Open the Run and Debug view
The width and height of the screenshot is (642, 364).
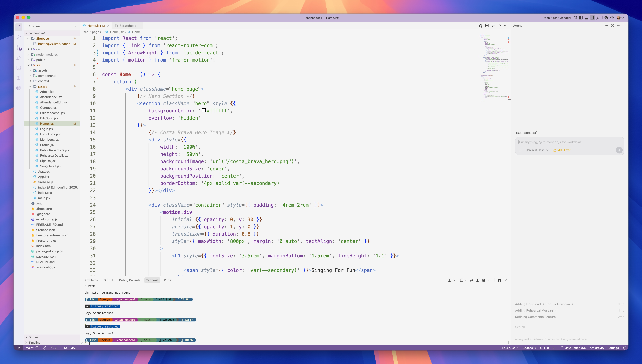point(19,58)
